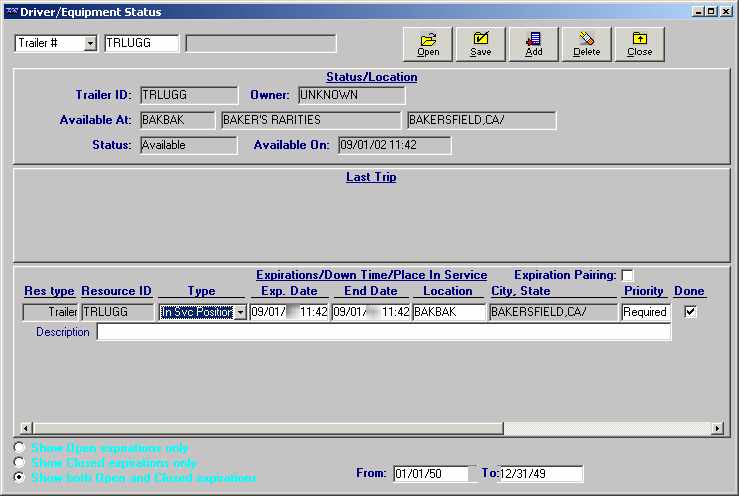Select Show Open expirations only
This screenshot has width=739, height=496.
[20, 448]
